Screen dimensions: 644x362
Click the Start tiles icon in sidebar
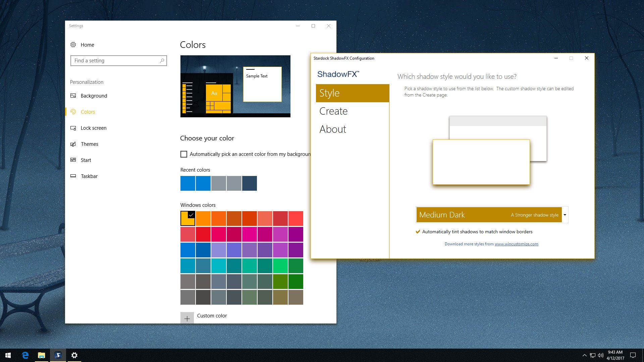tap(73, 160)
